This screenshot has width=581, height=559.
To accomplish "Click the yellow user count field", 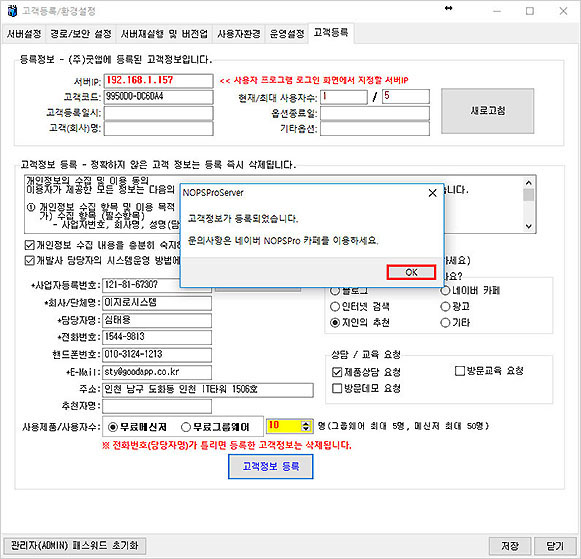I will (x=284, y=426).
